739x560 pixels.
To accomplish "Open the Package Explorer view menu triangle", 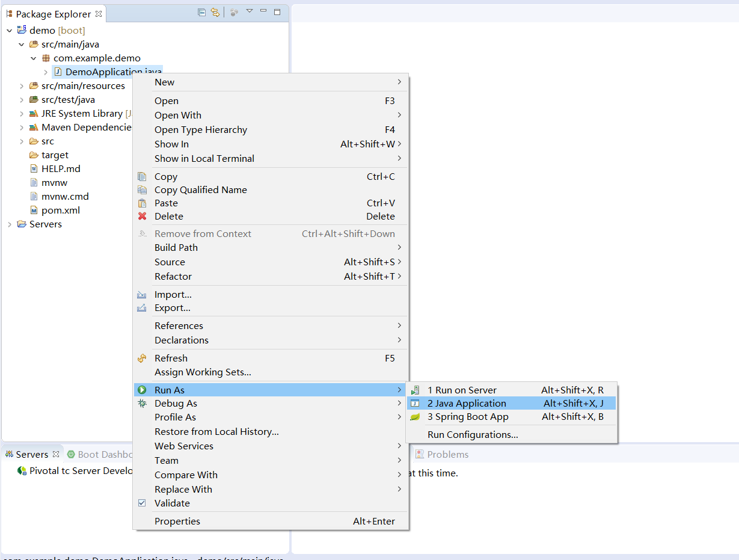I will tap(250, 11).
